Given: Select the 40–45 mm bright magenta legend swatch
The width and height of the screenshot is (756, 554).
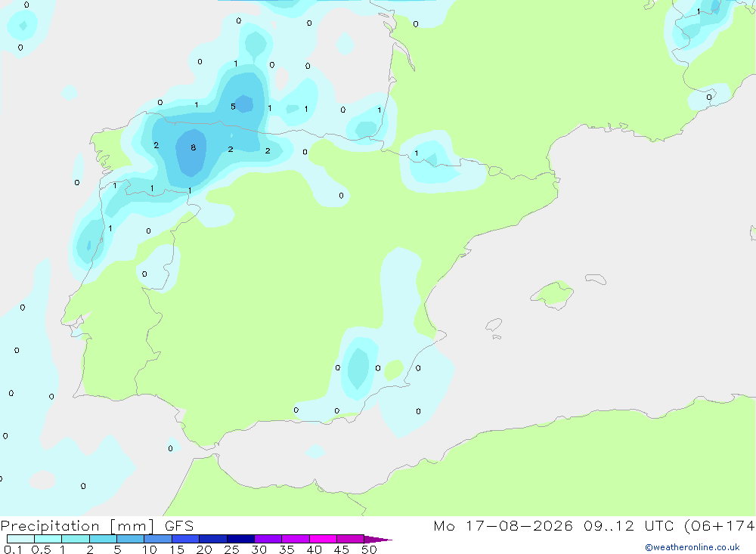Looking at the screenshot, I should [x=323, y=539].
